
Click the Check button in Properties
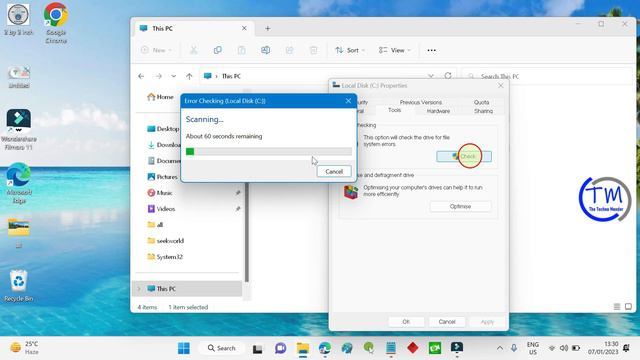pos(464,156)
